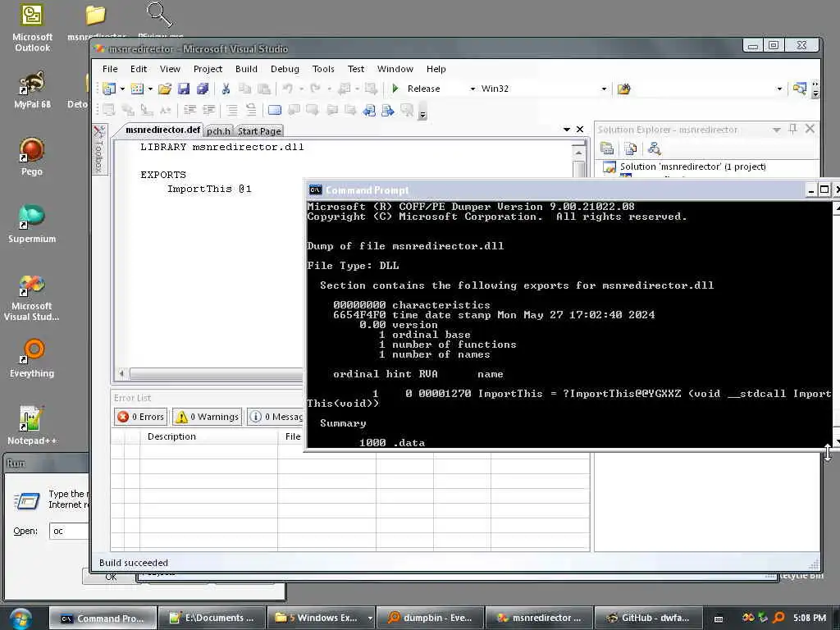Image resolution: width=840 pixels, height=630 pixels.
Task: Click the Increase Indent icon
Action: click(208, 110)
